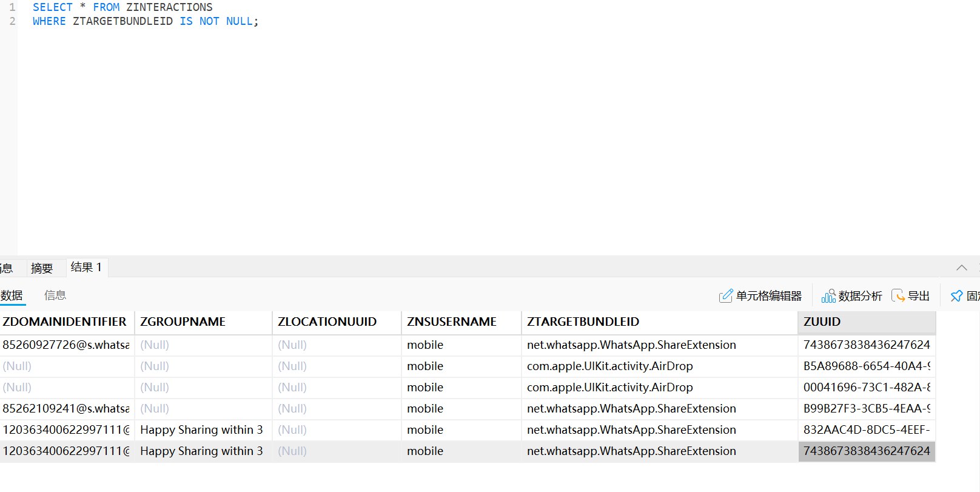Select the B5A89688-6654-40A4 ZUUID cell
This screenshot has width=980, height=492.
coord(866,366)
